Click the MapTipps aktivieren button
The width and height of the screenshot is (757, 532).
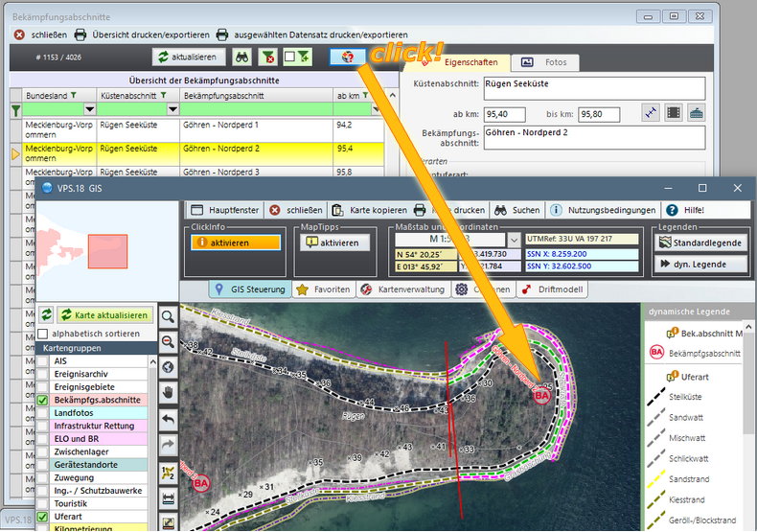(x=335, y=243)
